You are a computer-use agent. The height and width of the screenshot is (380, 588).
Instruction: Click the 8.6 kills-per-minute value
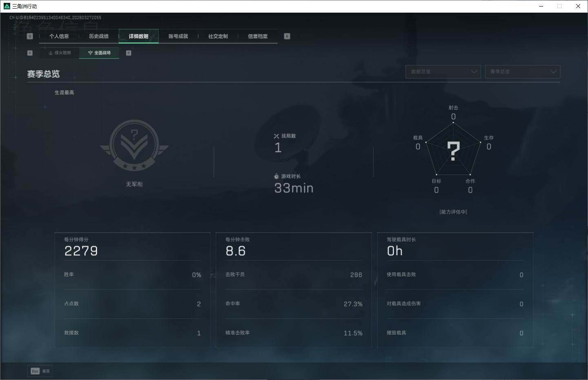click(236, 251)
